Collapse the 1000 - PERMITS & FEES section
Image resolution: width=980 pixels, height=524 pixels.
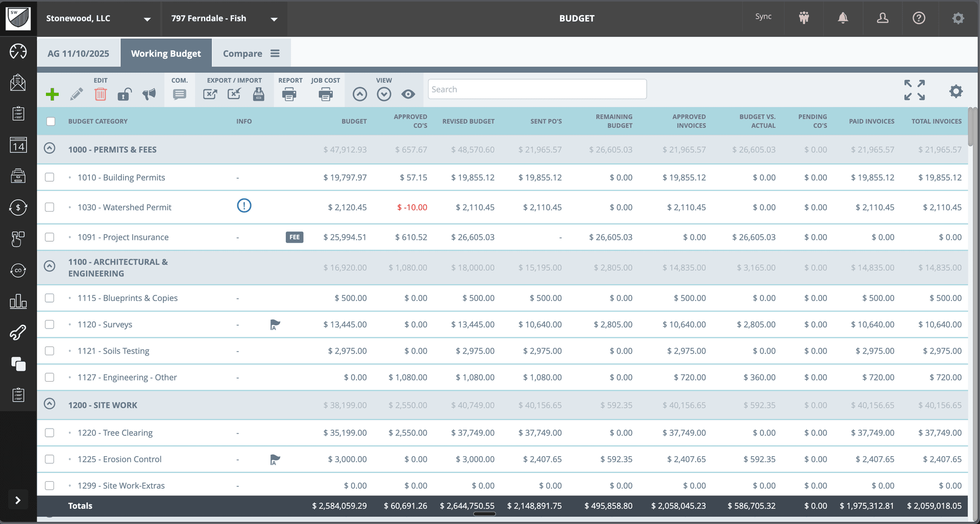pyautogui.click(x=50, y=148)
